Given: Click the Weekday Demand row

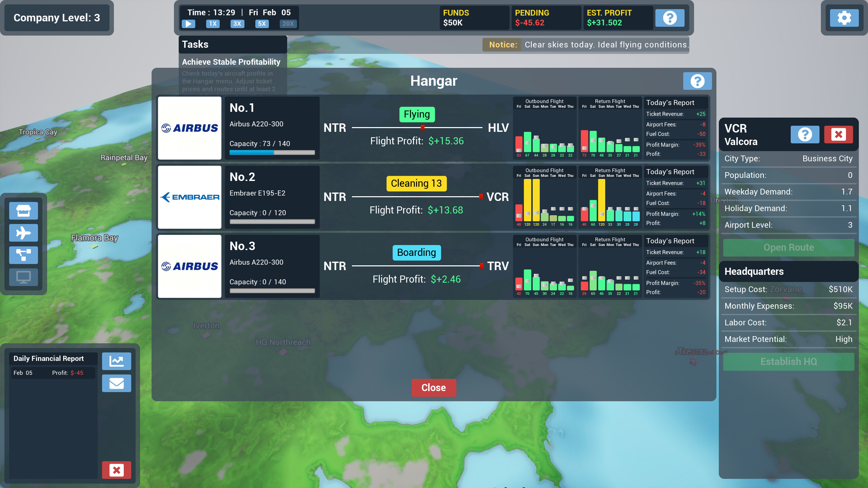Looking at the screenshot, I should coord(789,192).
